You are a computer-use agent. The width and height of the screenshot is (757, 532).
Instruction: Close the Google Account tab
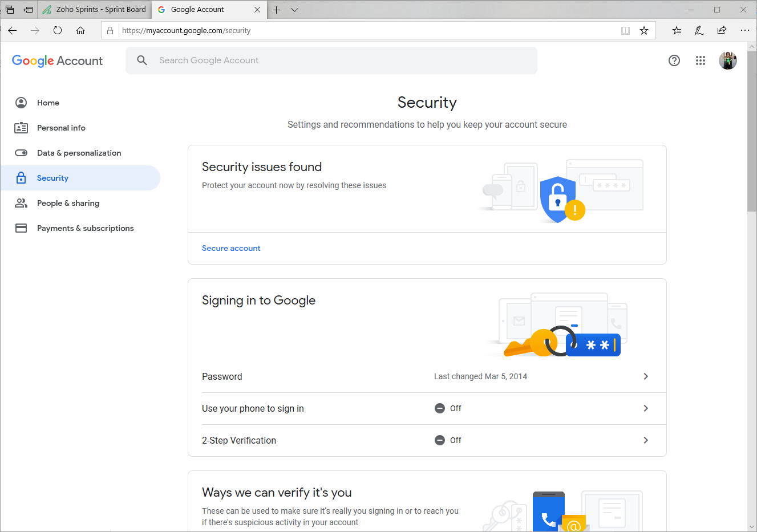click(257, 10)
